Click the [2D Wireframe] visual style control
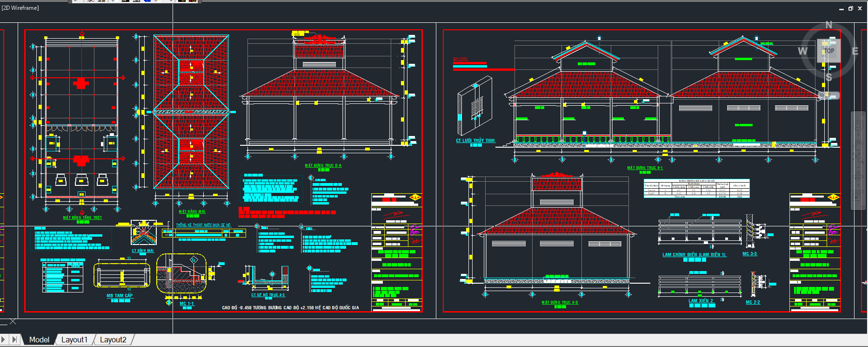The image size is (868, 347). (x=20, y=8)
